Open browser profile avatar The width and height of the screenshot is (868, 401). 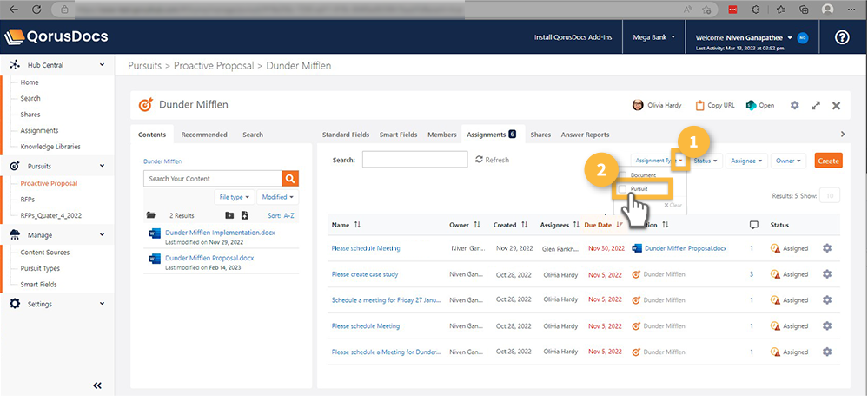(827, 10)
